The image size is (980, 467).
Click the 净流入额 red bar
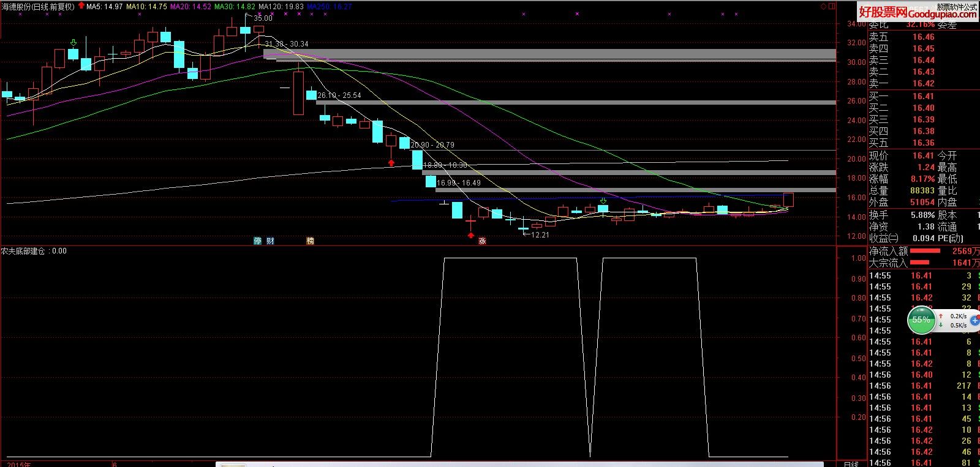[925, 251]
